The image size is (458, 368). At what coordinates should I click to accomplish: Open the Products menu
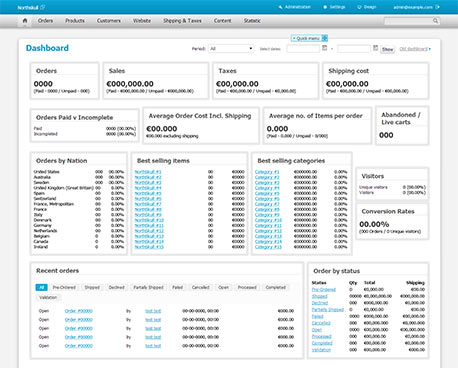click(x=75, y=21)
